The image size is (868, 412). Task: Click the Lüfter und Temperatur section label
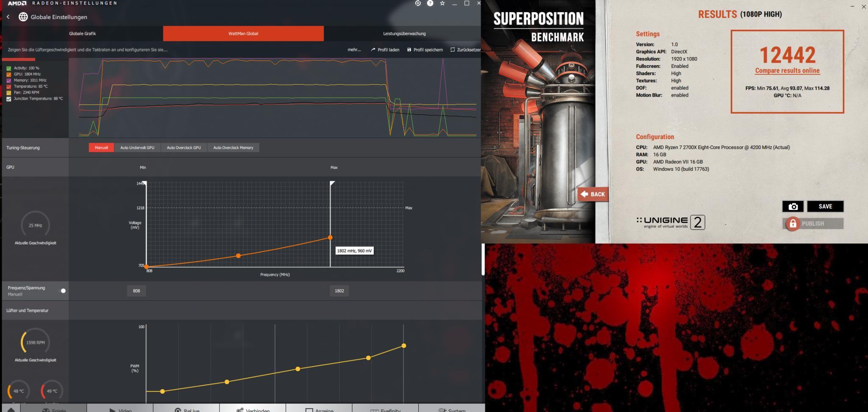click(x=28, y=311)
